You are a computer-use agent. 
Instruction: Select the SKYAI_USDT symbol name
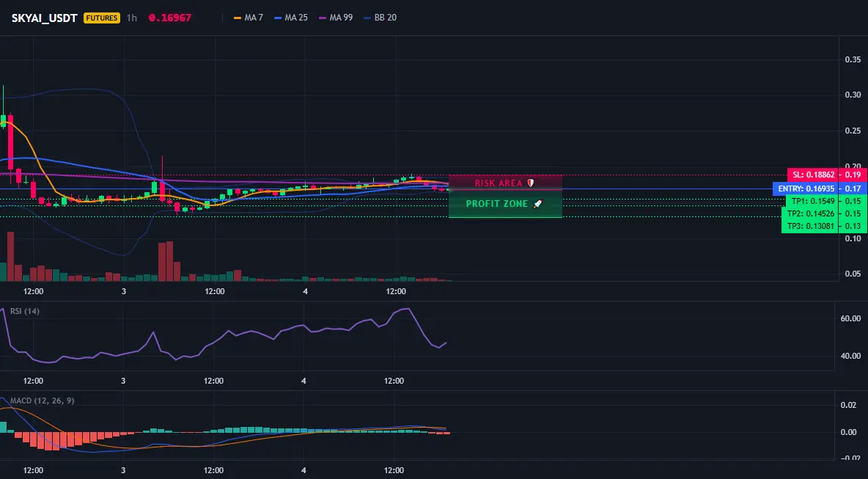45,18
